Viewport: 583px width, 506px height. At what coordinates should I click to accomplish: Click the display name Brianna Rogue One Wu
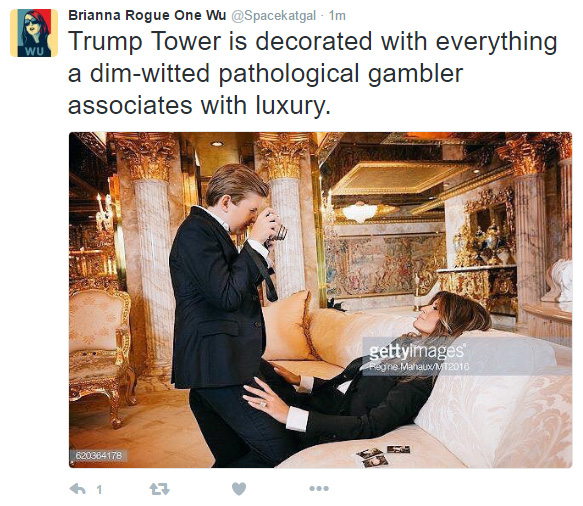coord(147,15)
